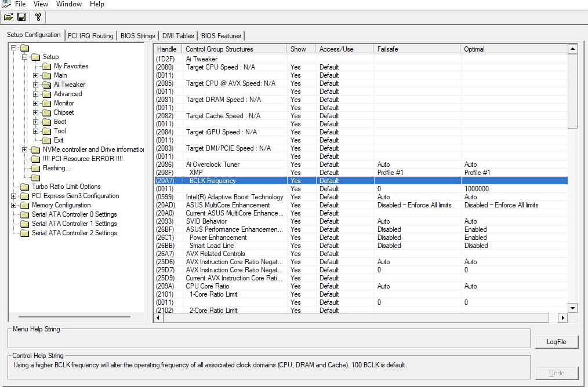Image resolution: width=588 pixels, height=387 pixels.
Task: Expand the Advanced tree node
Action: [36, 94]
